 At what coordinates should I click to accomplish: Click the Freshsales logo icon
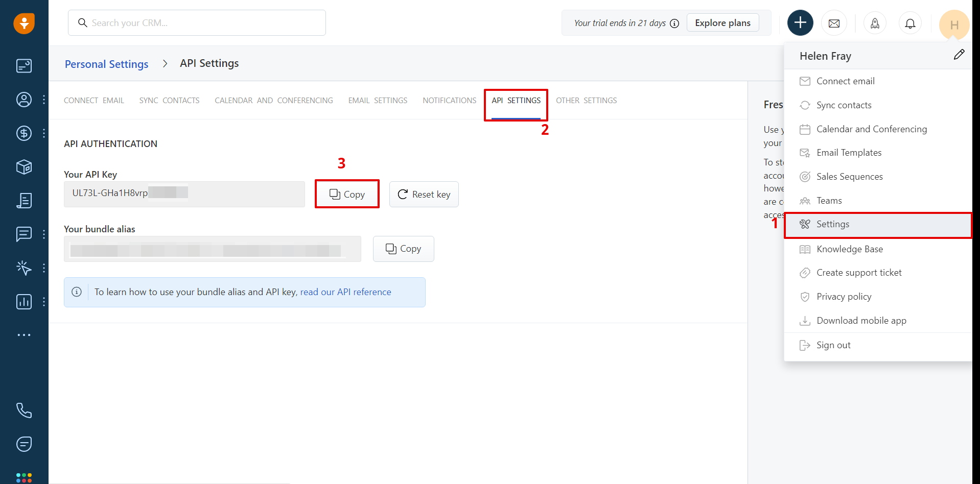24,23
